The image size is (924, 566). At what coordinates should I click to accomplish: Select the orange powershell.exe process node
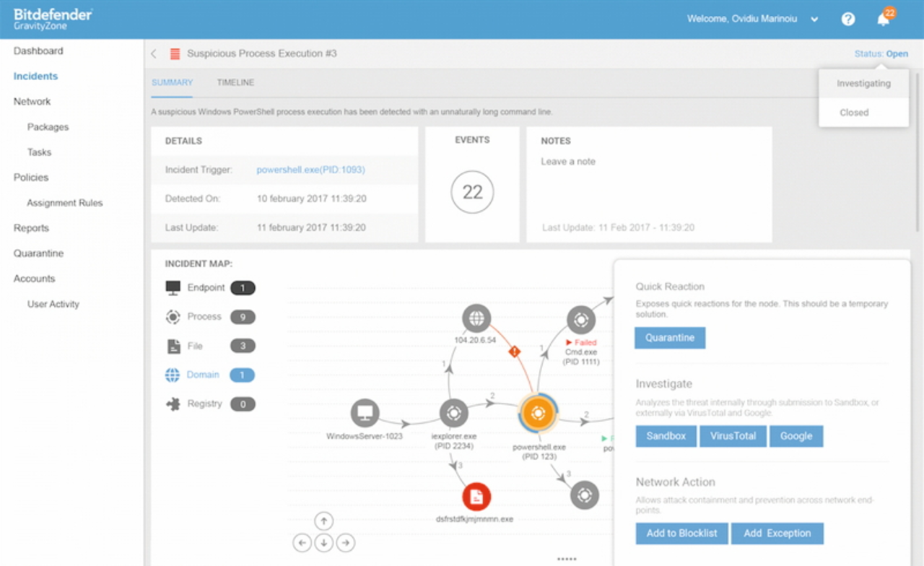[x=537, y=413]
